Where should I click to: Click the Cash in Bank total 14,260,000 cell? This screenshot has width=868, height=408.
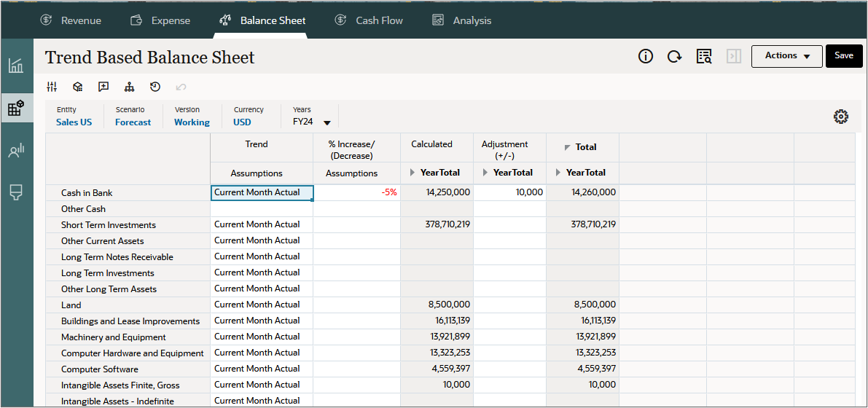582,192
